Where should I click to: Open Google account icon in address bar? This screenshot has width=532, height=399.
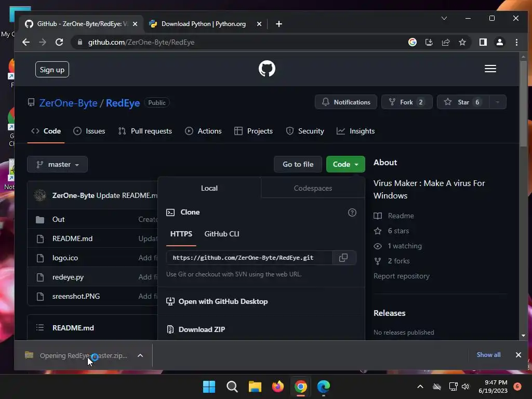412,42
